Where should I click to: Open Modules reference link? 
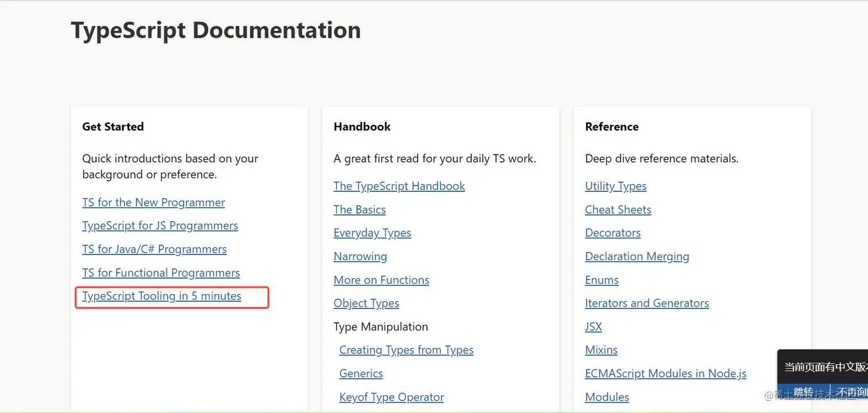pyautogui.click(x=607, y=397)
